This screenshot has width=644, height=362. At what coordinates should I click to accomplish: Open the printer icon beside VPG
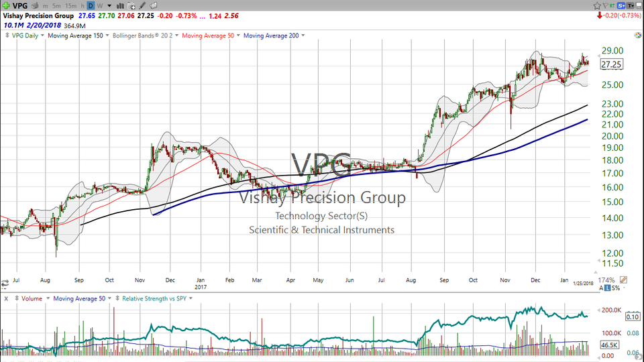(35, 6)
